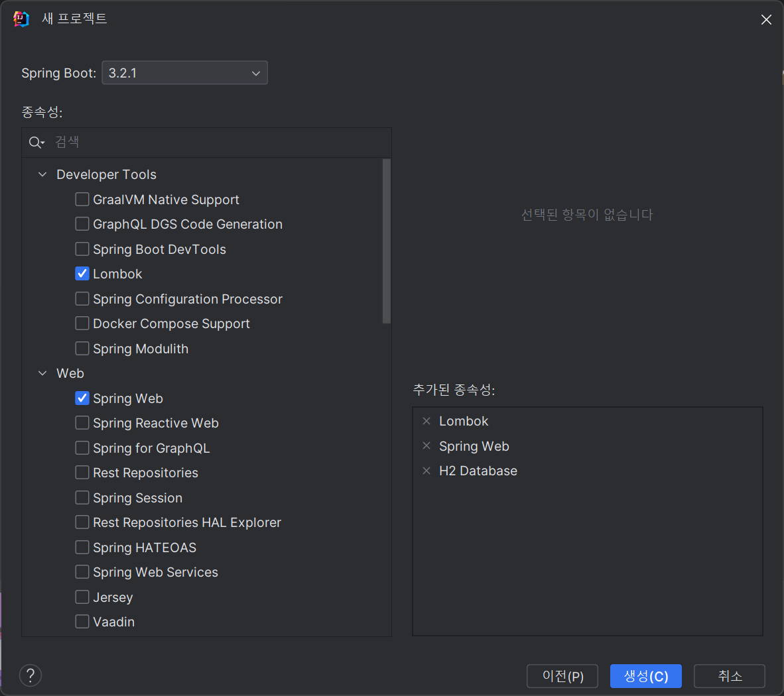Click the 생성(C) create button

646,676
